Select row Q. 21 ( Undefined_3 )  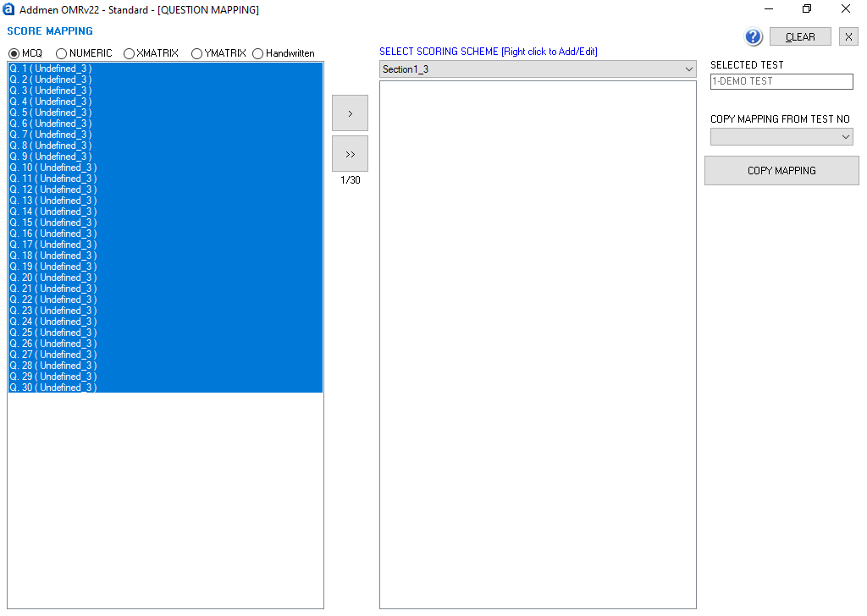click(165, 289)
